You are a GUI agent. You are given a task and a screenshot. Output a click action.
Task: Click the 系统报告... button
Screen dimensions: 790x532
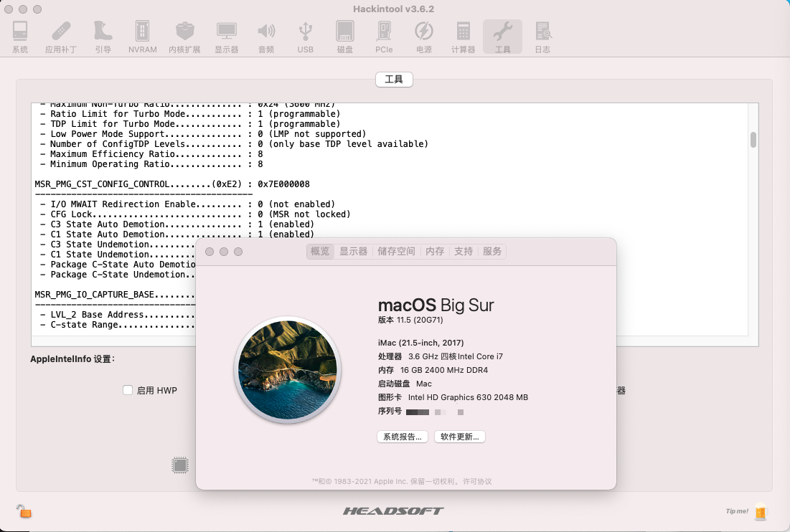pyautogui.click(x=403, y=437)
